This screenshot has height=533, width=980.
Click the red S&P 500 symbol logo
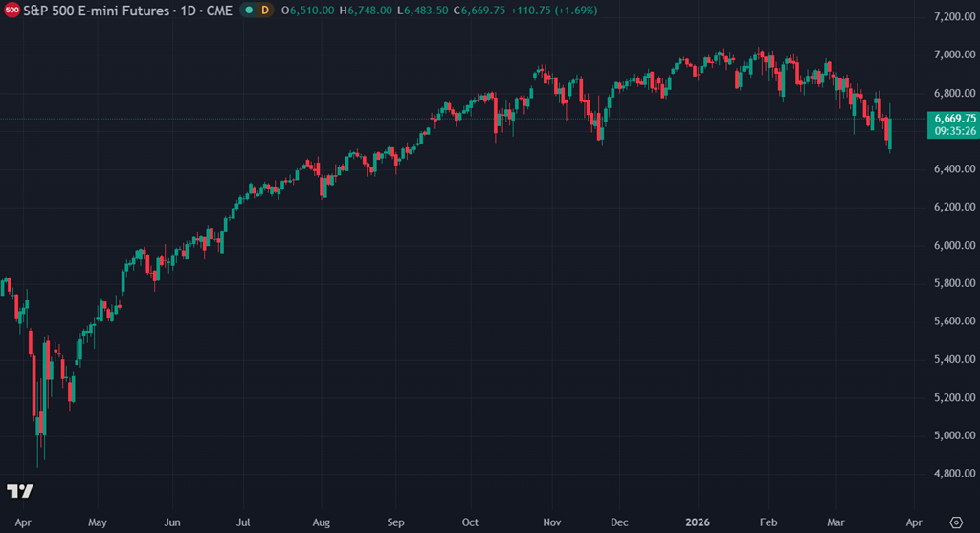click(12, 9)
